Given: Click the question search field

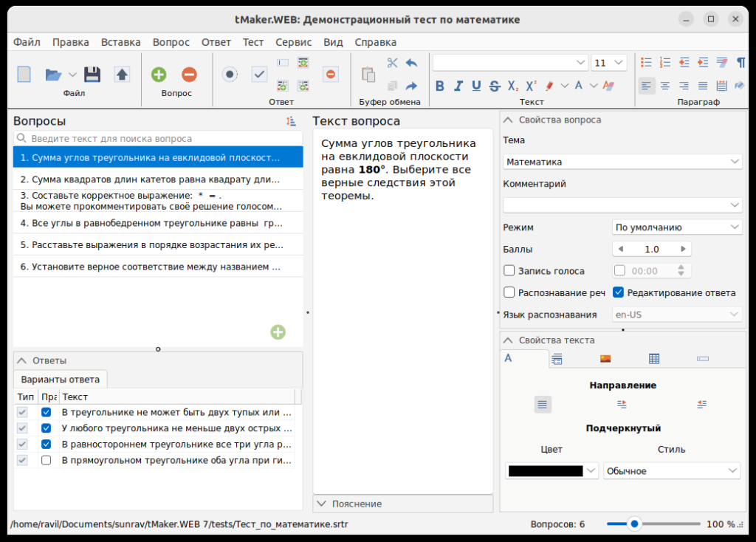Looking at the screenshot, I should pos(158,138).
